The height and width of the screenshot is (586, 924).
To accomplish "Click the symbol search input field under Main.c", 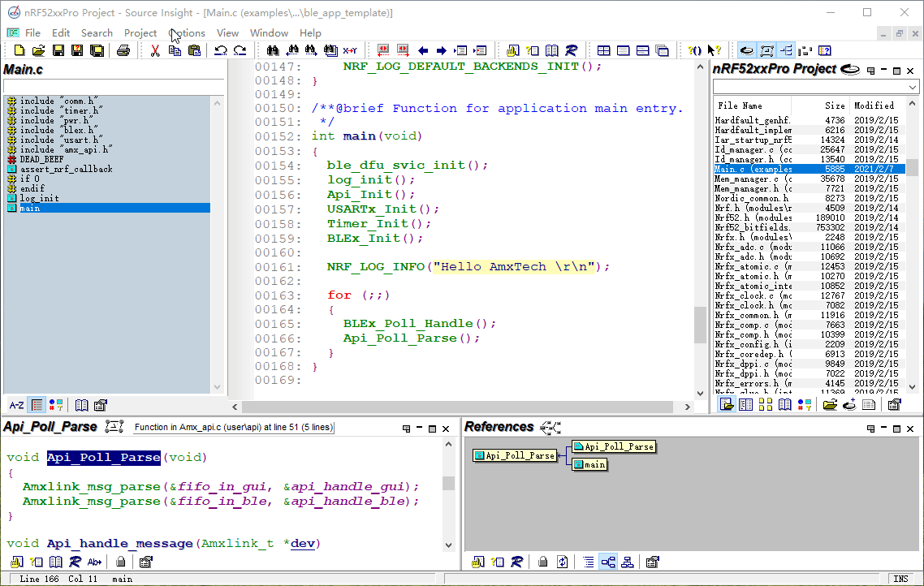I will [x=114, y=87].
